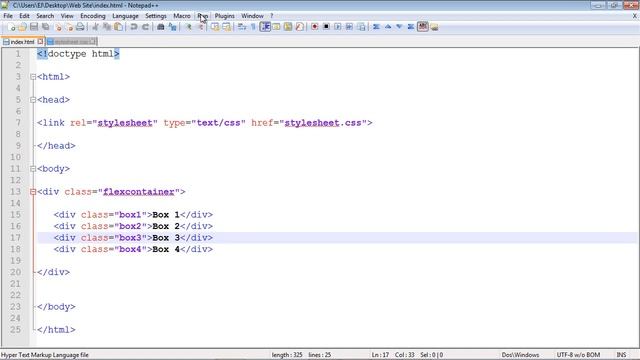The image size is (640, 360).
Task: Open the ? help menu
Action: click(x=271, y=16)
